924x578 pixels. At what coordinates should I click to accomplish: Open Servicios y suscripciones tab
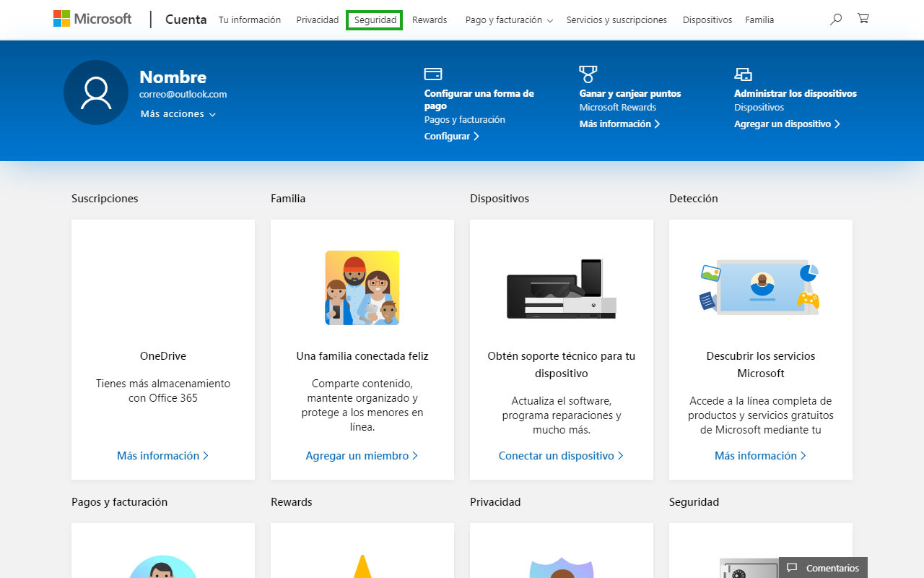616,20
